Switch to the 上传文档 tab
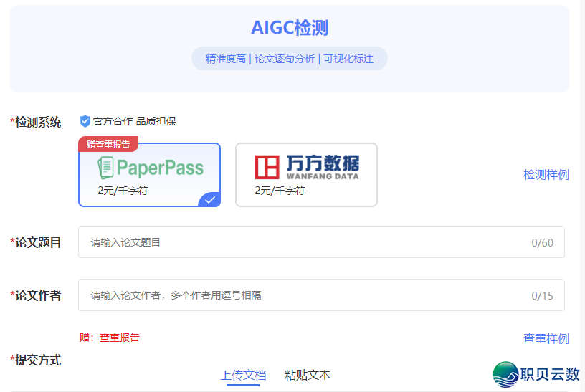The height and width of the screenshot is (392, 585). (243, 376)
